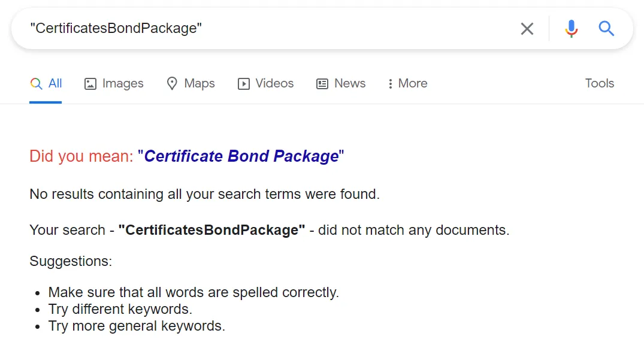The image size is (644, 345).
Task: Click the colored magnifier icon beside All
Action: [x=36, y=84]
